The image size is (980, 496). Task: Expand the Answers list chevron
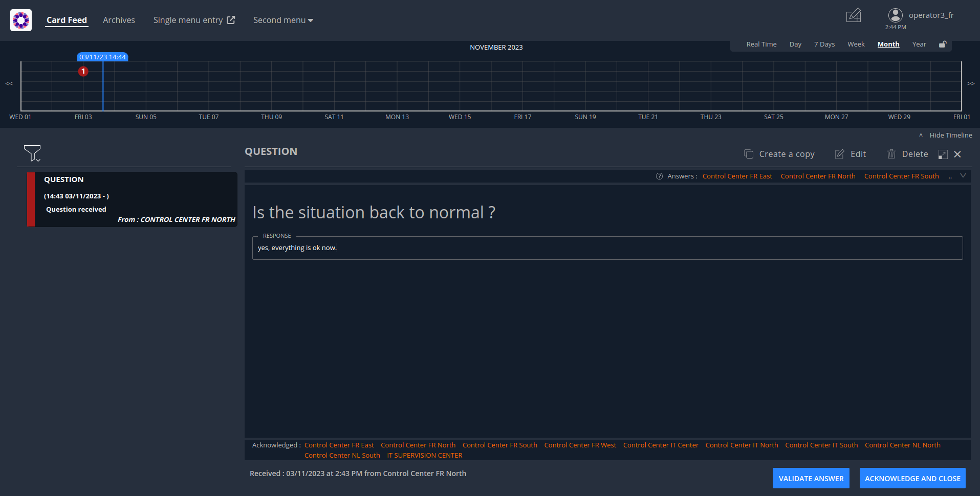pos(963,175)
